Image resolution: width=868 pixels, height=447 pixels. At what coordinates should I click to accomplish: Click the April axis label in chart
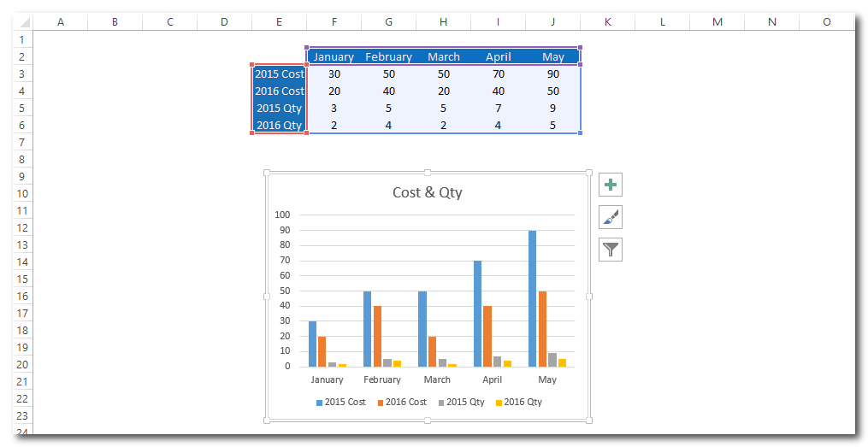pyautogui.click(x=492, y=379)
